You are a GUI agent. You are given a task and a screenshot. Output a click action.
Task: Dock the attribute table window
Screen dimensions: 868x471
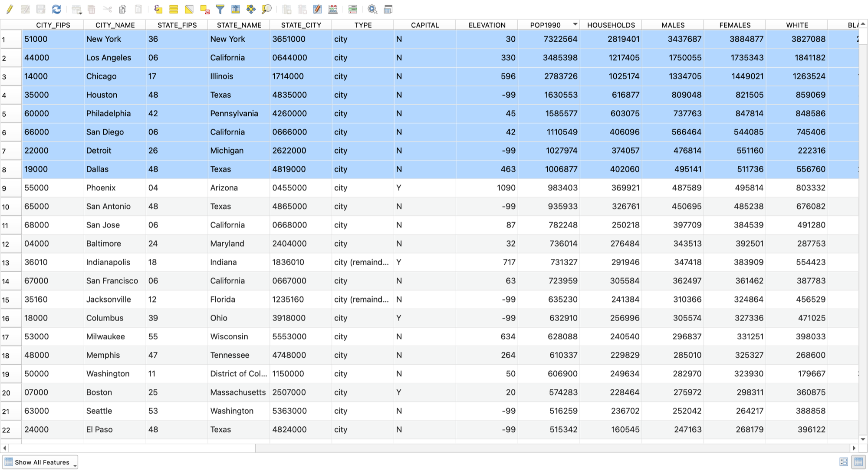(x=388, y=9)
